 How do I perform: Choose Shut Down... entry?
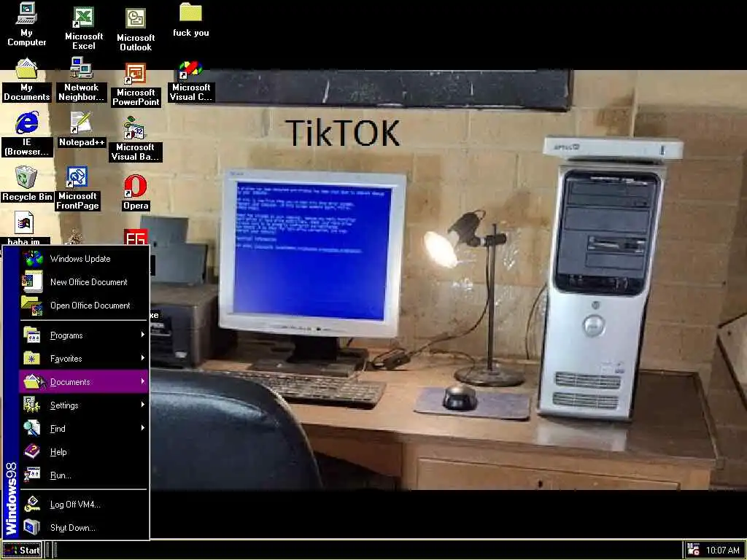tap(84, 528)
